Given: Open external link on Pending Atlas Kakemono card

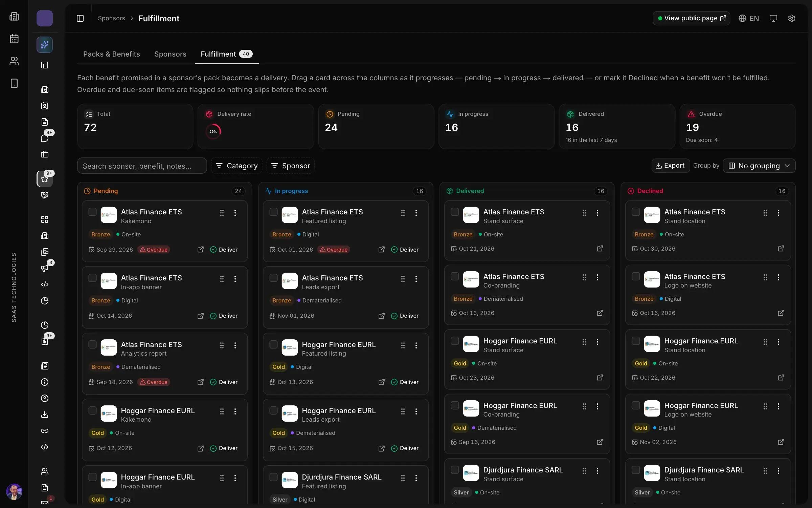Looking at the screenshot, I should 201,250.
